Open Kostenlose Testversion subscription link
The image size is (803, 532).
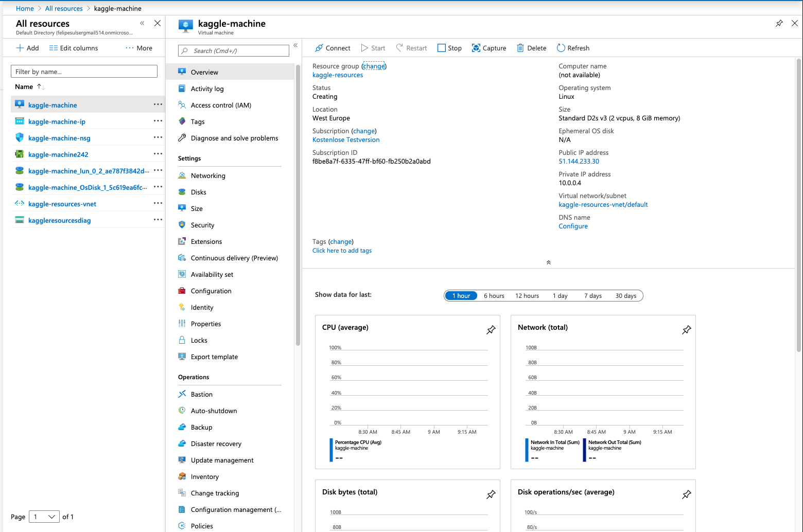point(346,140)
